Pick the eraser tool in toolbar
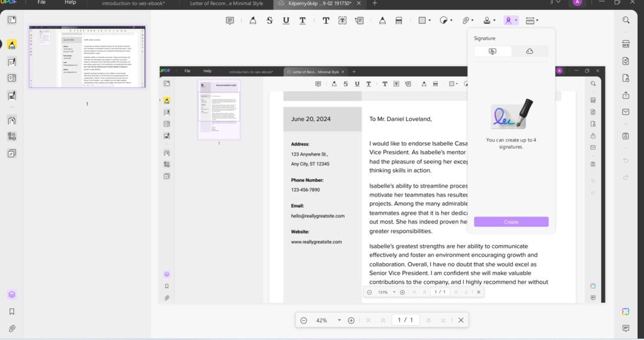The height and width of the screenshot is (340, 644). pyautogui.click(x=399, y=20)
